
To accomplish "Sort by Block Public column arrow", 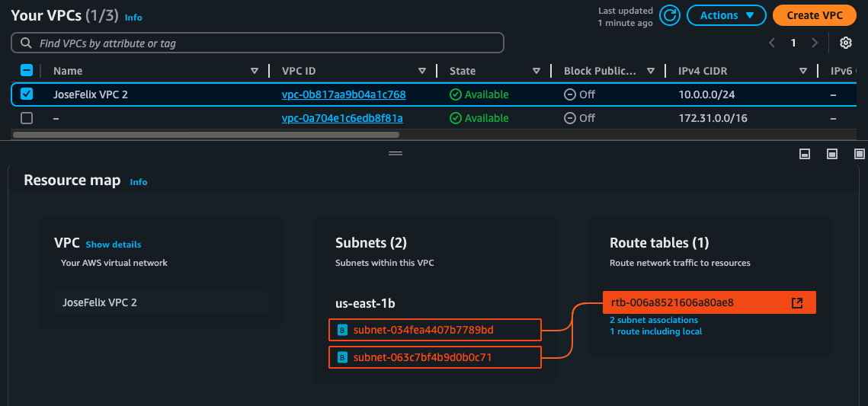I will (x=651, y=71).
